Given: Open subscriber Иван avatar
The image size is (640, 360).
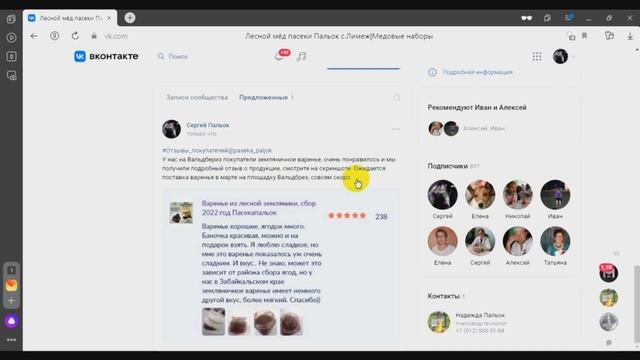Looking at the screenshot, I should [x=555, y=195].
